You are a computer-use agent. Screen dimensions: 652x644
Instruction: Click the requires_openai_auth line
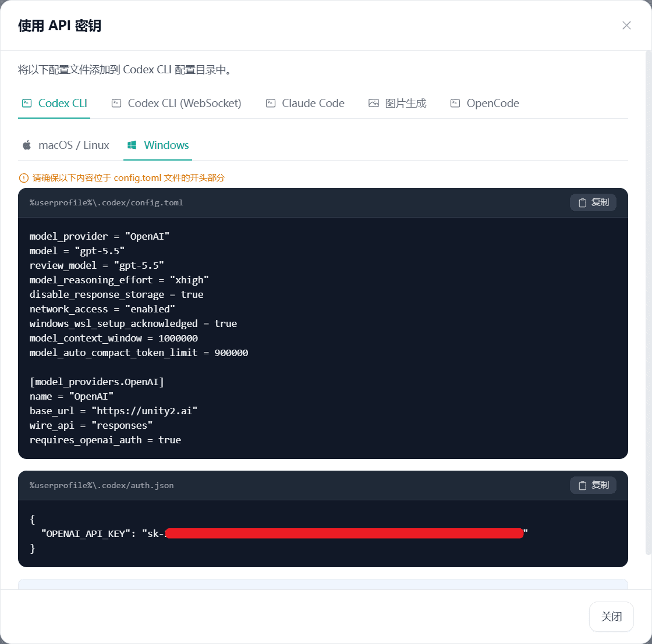pos(105,440)
